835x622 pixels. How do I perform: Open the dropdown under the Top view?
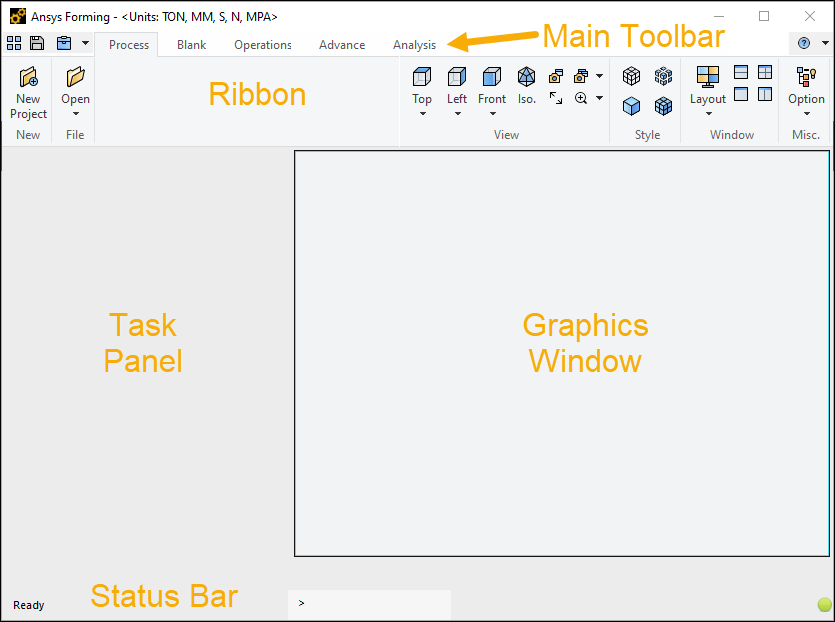point(422,112)
